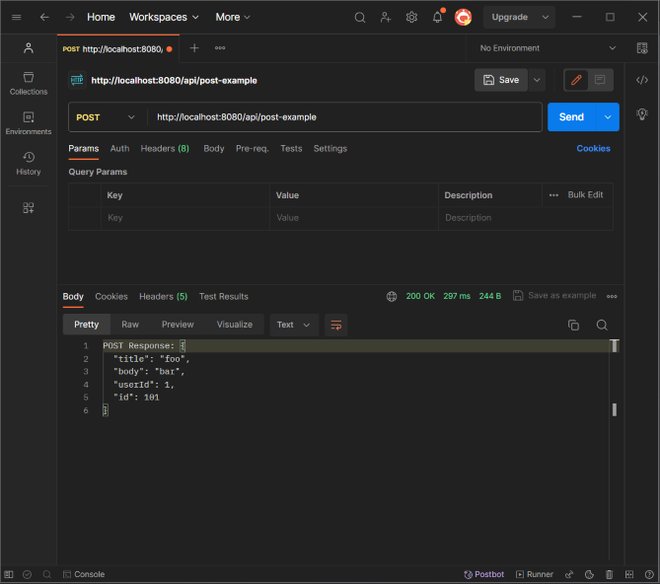The width and height of the screenshot is (660, 584).
Task: Toggle edit mode pencil icon
Action: (x=576, y=80)
